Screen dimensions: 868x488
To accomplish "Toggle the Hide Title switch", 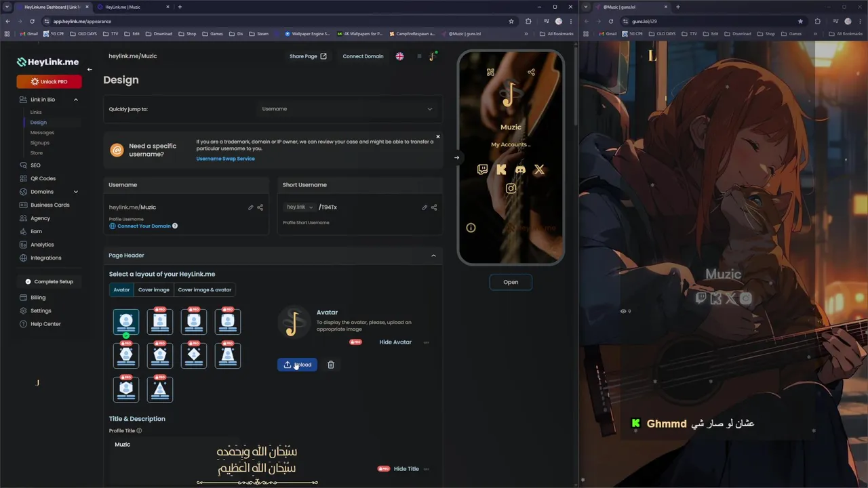I will [x=426, y=469].
